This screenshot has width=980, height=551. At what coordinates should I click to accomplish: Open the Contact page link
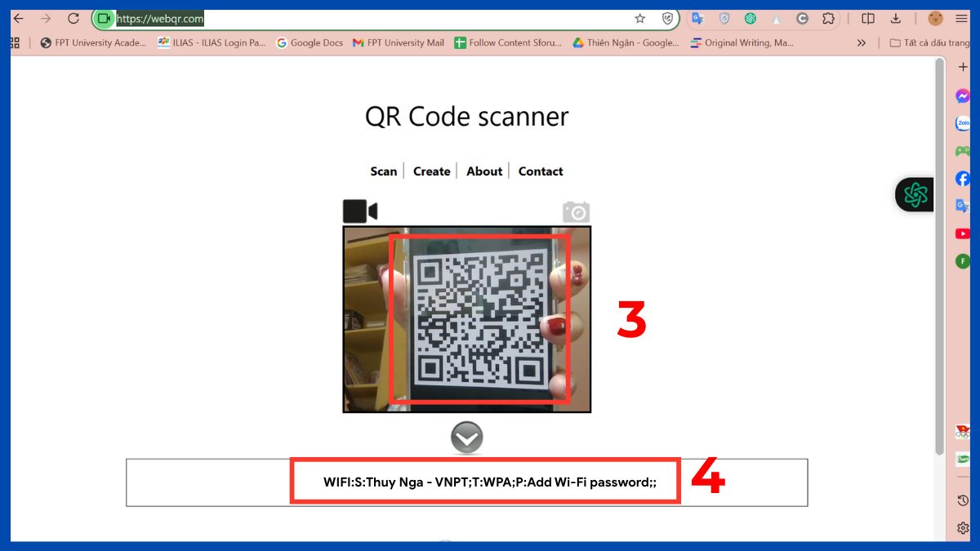pyautogui.click(x=541, y=171)
